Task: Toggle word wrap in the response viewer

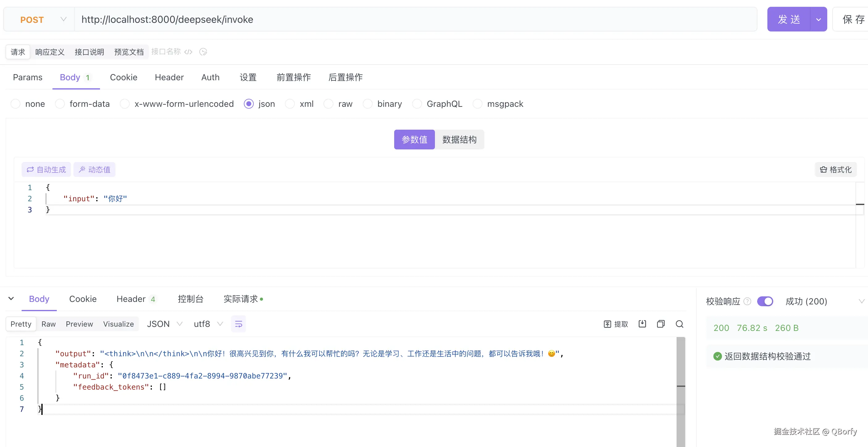Action: [x=238, y=324]
